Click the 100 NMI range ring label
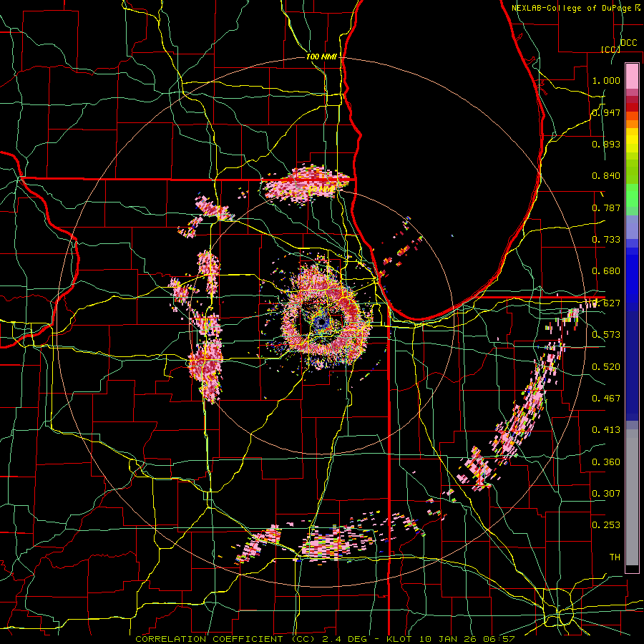Viewport: 644px width, 644px height. 321,57
